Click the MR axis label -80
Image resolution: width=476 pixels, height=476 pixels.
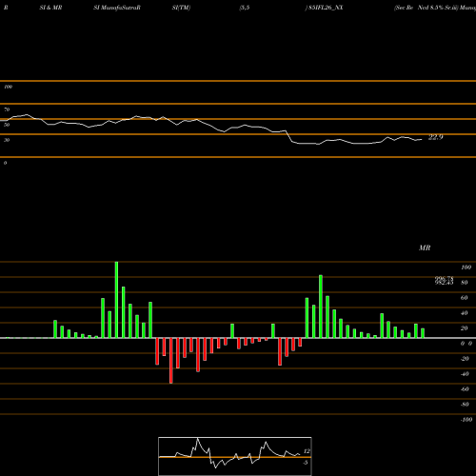pos(465,405)
